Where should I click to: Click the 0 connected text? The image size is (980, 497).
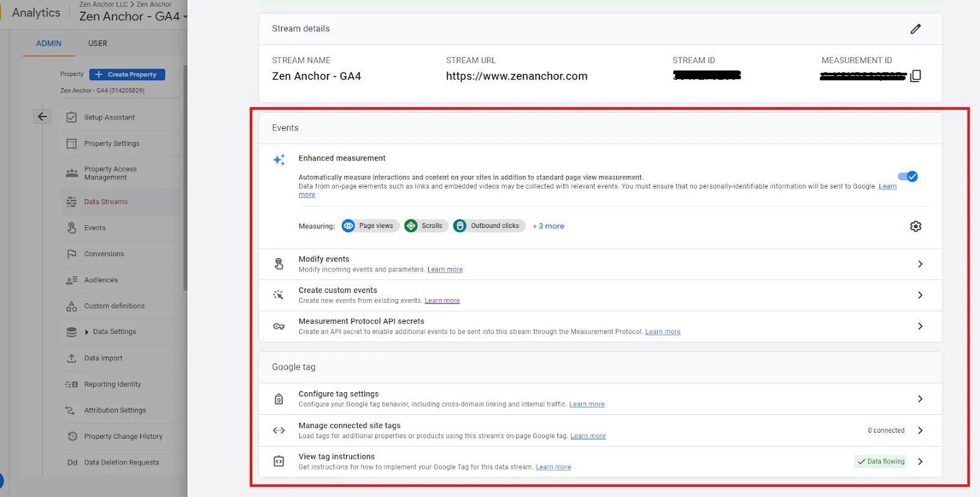pyautogui.click(x=886, y=430)
